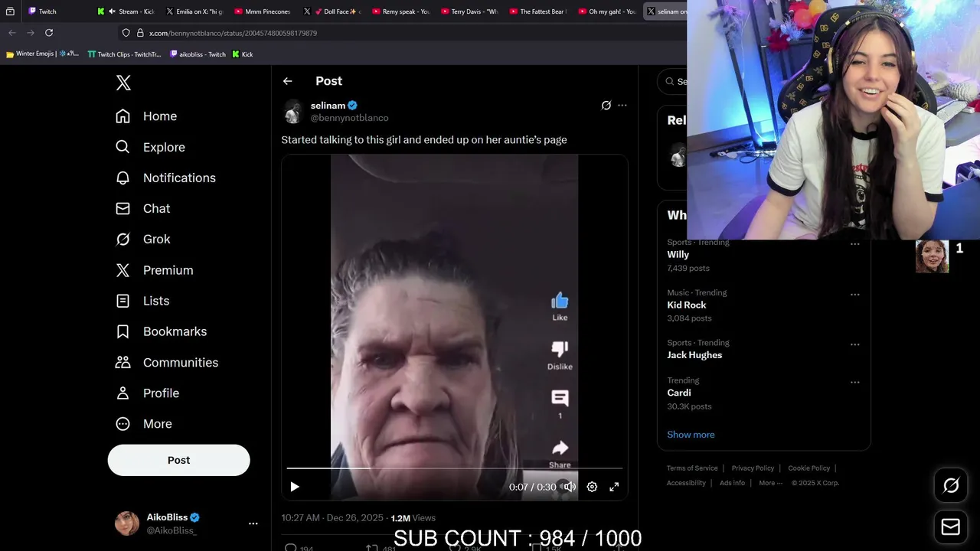Image resolution: width=980 pixels, height=551 pixels.
Task: Open Notifications from sidebar
Action: pyautogui.click(x=165, y=178)
